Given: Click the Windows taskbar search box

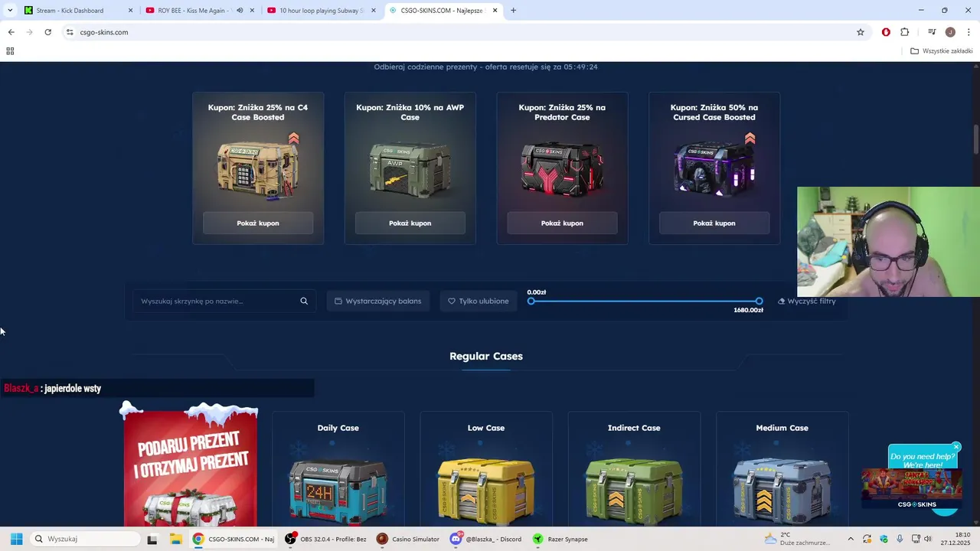Looking at the screenshot, I should [85, 539].
